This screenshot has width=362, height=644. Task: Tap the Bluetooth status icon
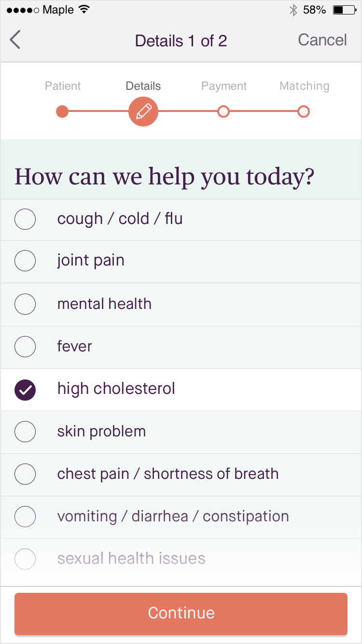(293, 10)
